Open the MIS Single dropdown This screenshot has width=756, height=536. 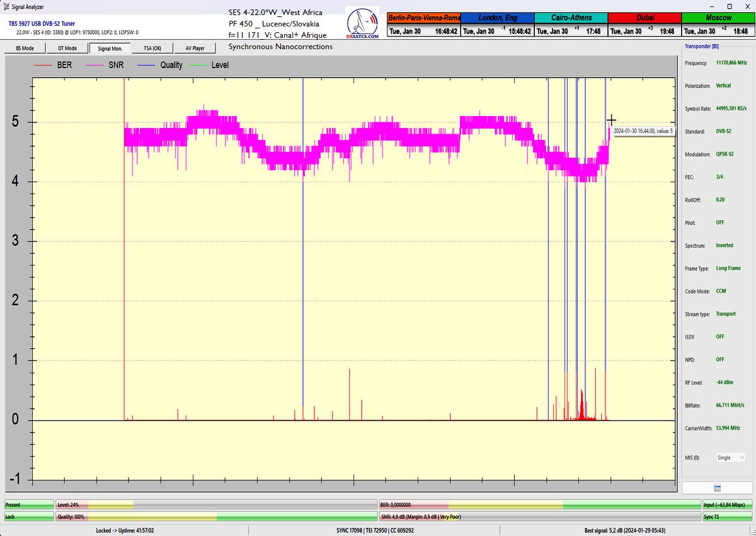coord(731,458)
